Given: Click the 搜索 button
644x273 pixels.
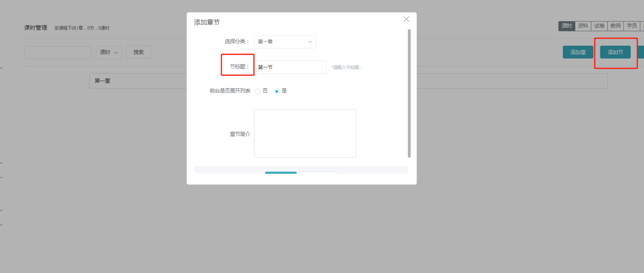Looking at the screenshot, I should [x=138, y=52].
